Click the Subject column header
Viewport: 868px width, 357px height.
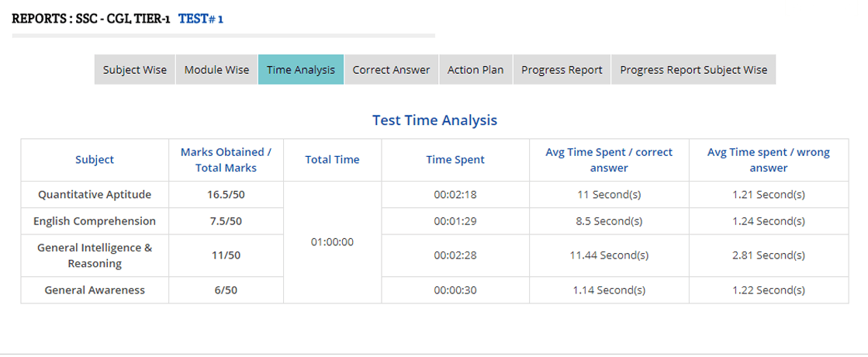(x=95, y=160)
